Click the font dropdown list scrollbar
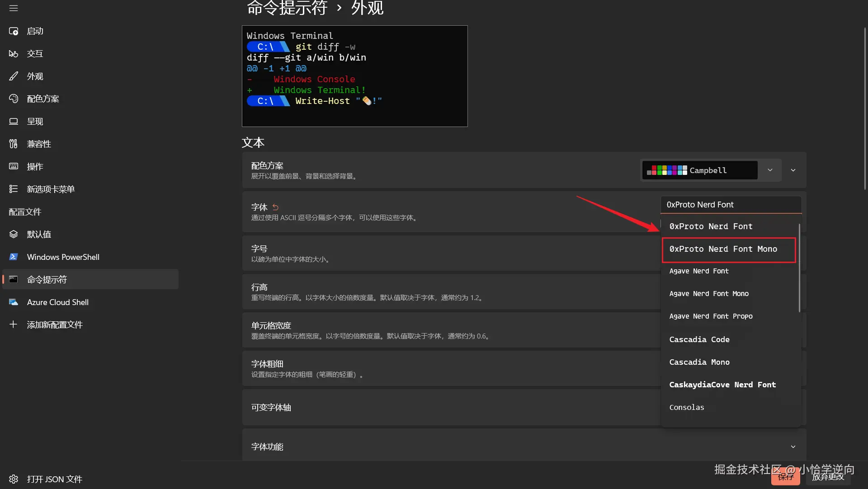 (799, 268)
